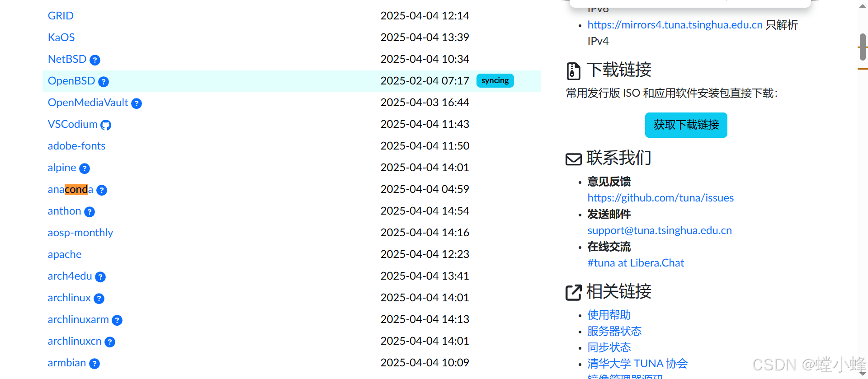Open the 使用帮助 link

click(609, 315)
